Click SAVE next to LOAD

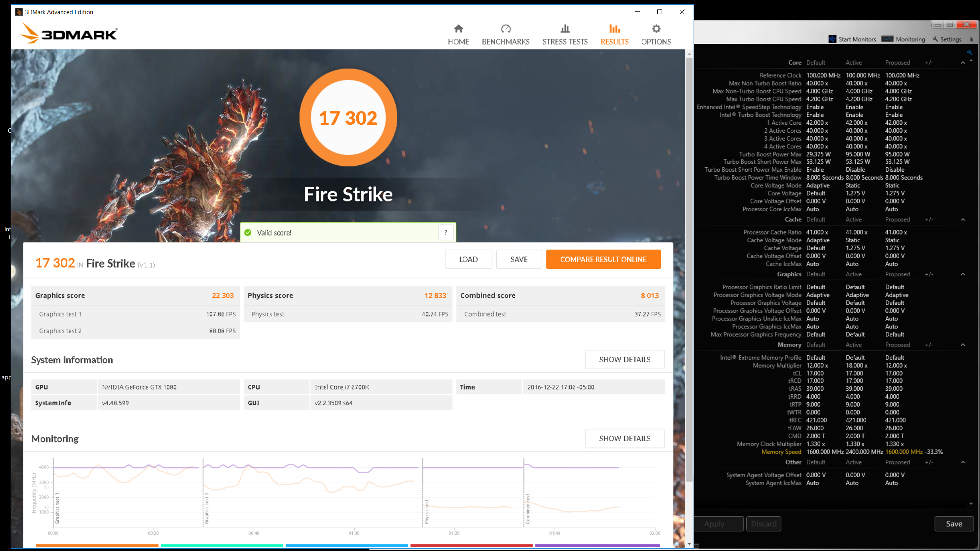coord(519,259)
